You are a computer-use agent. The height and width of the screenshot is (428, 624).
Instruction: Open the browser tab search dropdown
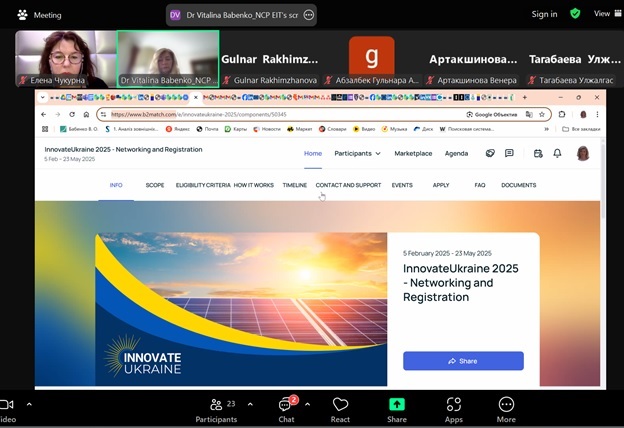pos(43,97)
